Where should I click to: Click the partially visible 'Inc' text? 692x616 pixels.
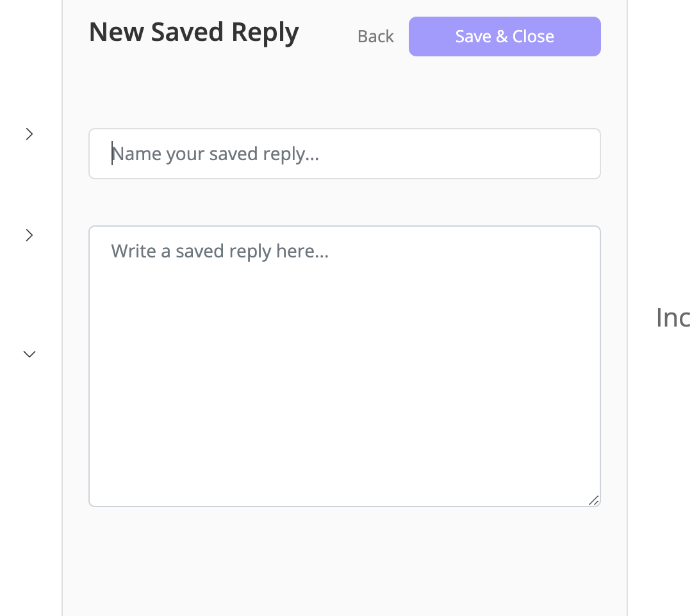[673, 318]
